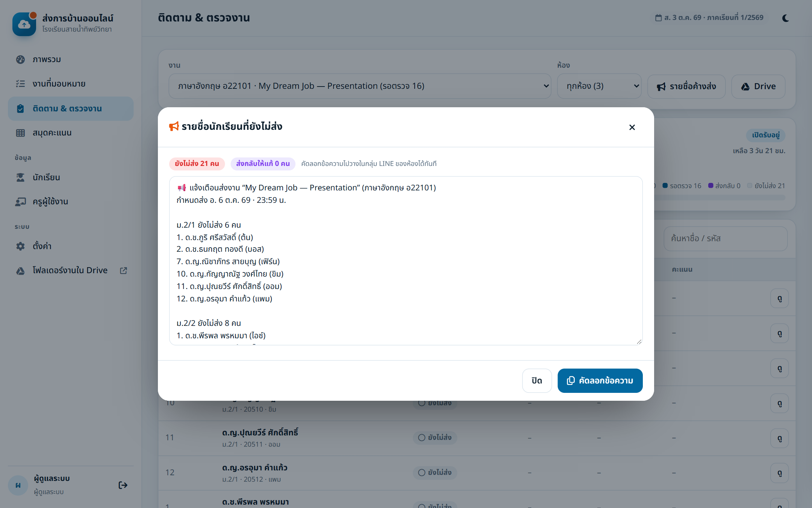Image resolution: width=812 pixels, height=508 pixels.
Task: Toggle dark mode moon icon
Action: click(x=786, y=18)
